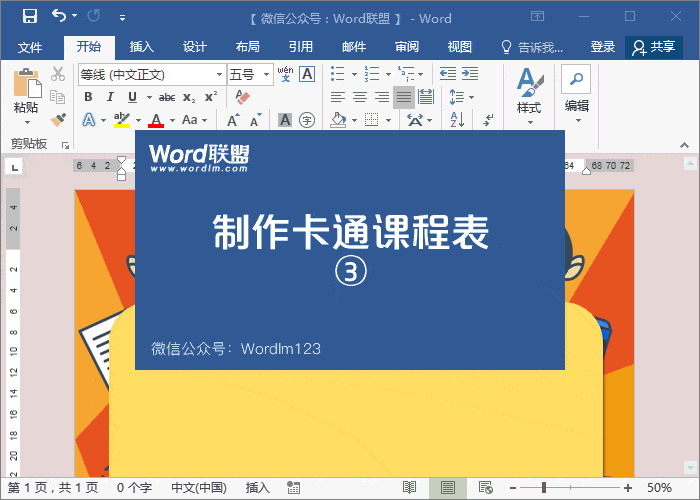Toggle subscript formatting
This screenshot has width=700, height=500.
189,98
